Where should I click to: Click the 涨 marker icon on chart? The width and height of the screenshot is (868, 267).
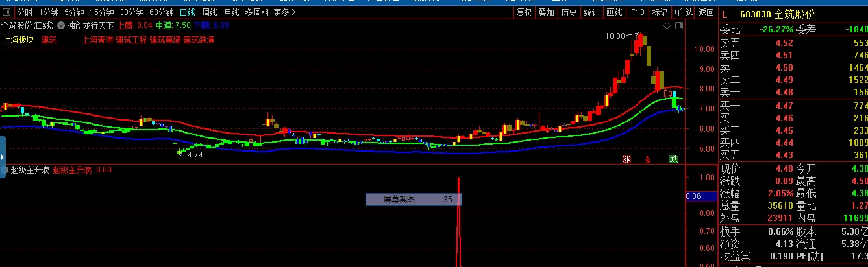click(626, 159)
